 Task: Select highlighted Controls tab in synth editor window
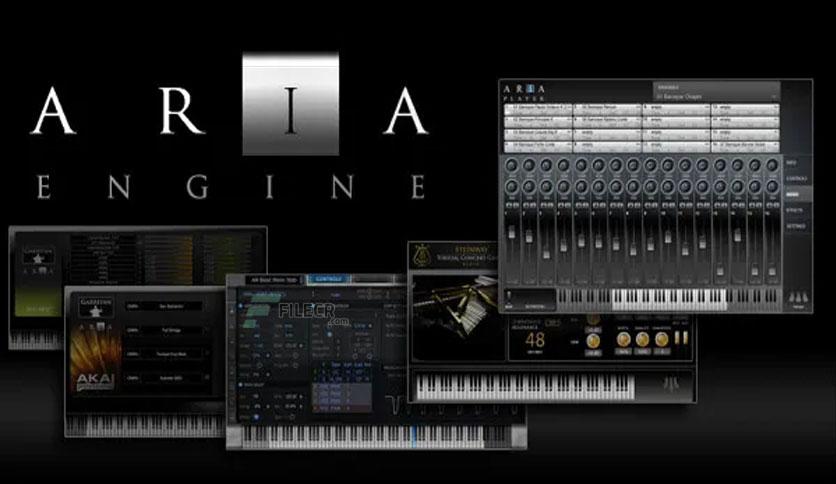point(328,279)
